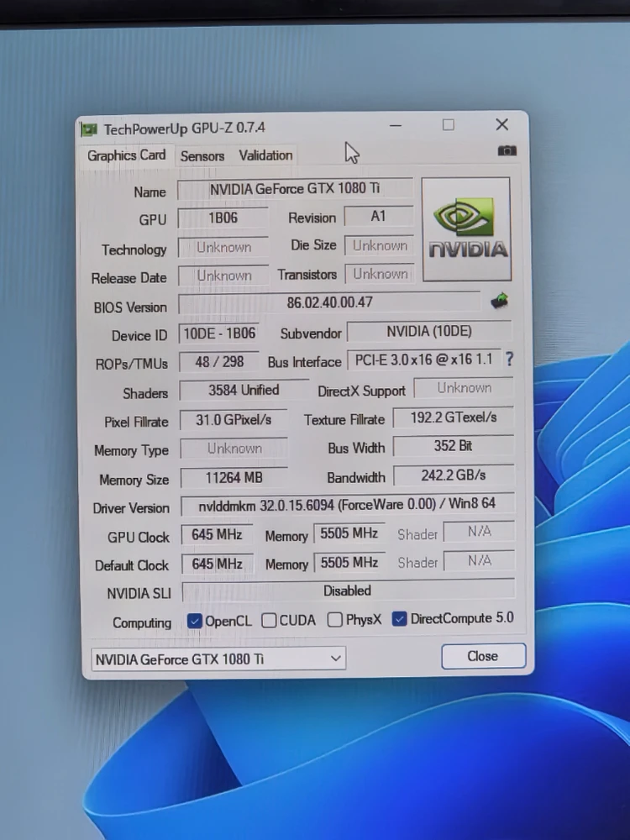The height and width of the screenshot is (840, 630).
Task: Click the Revision field showing A1
Action: [x=378, y=216]
